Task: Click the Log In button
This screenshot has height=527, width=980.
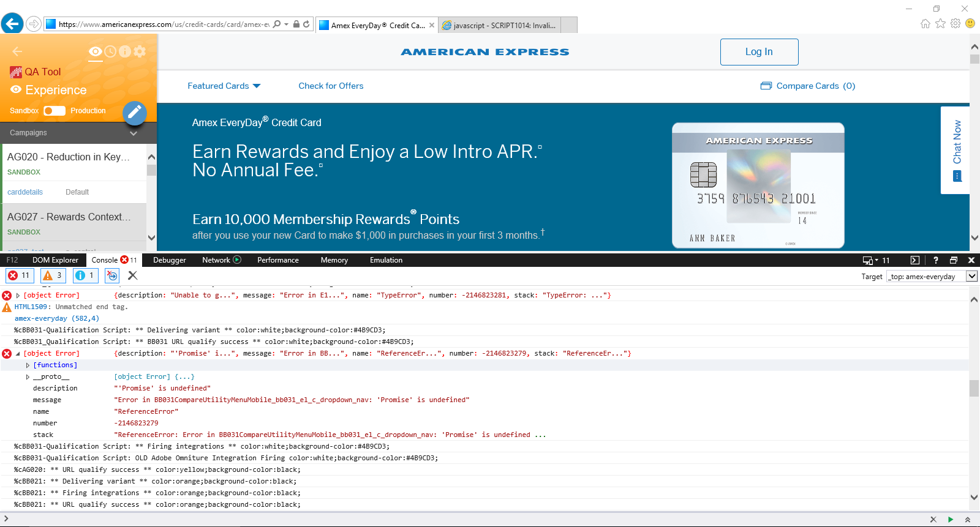Action: point(759,52)
